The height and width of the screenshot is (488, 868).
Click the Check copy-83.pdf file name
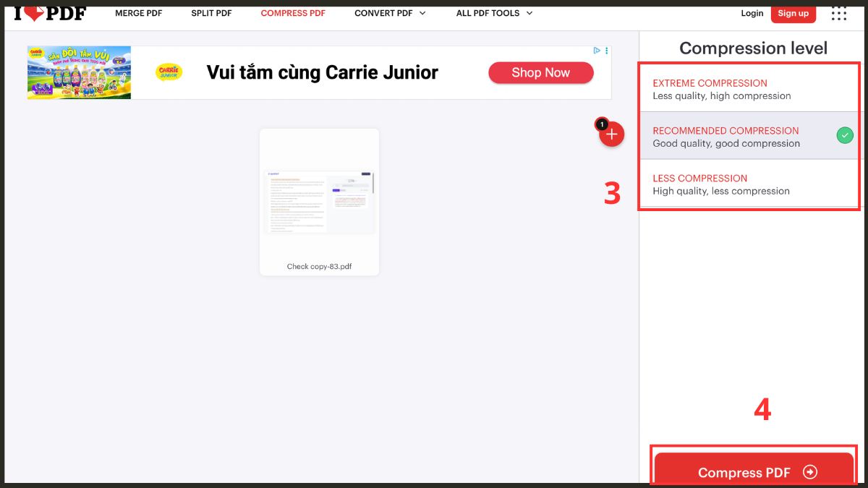(319, 267)
